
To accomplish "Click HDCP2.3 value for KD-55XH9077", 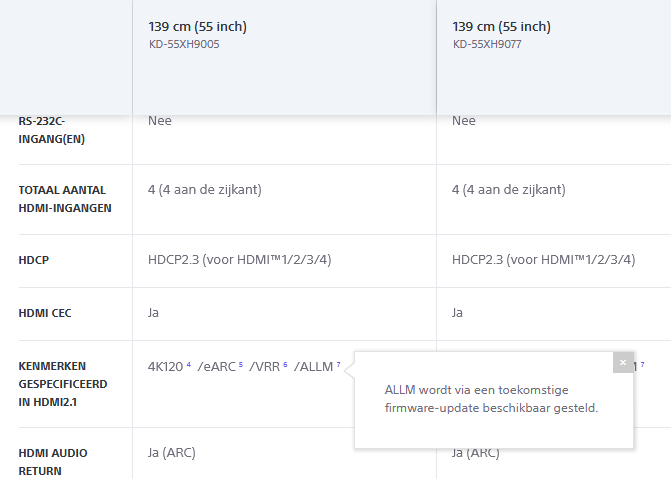I will point(543,260).
